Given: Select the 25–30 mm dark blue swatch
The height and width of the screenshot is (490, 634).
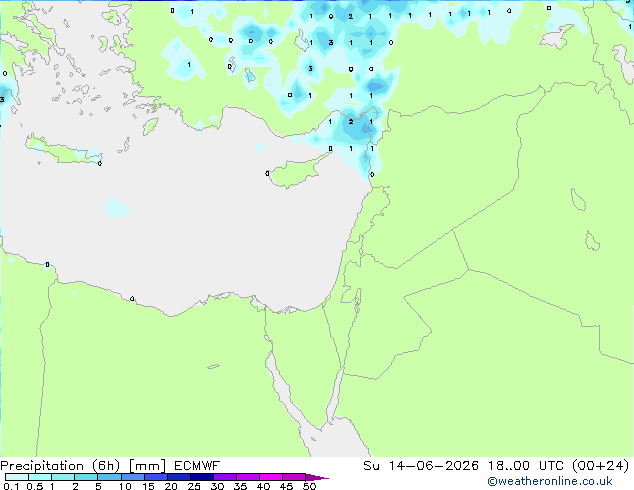Looking at the screenshot, I should [201, 477].
